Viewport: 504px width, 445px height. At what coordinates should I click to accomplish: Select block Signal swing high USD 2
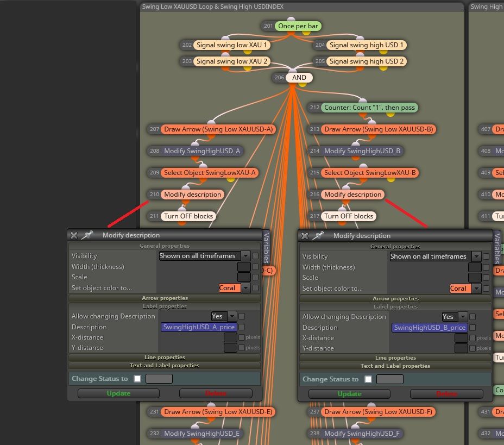coord(367,61)
